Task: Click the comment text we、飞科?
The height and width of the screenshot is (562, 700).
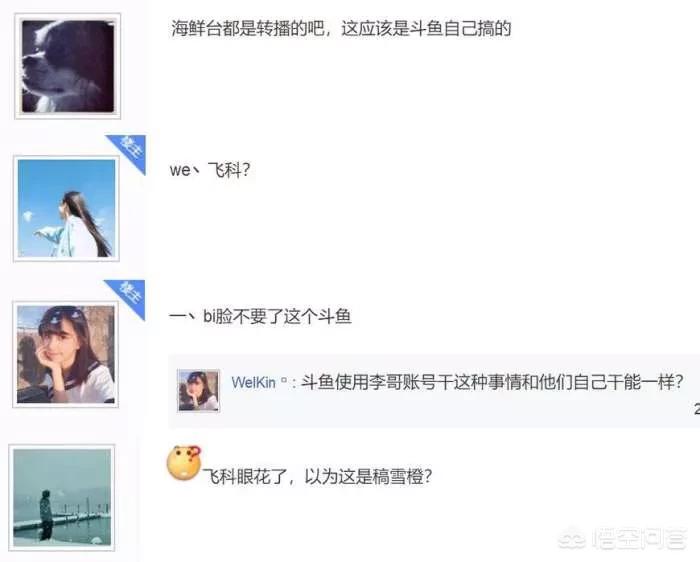Action: pos(210,170)
